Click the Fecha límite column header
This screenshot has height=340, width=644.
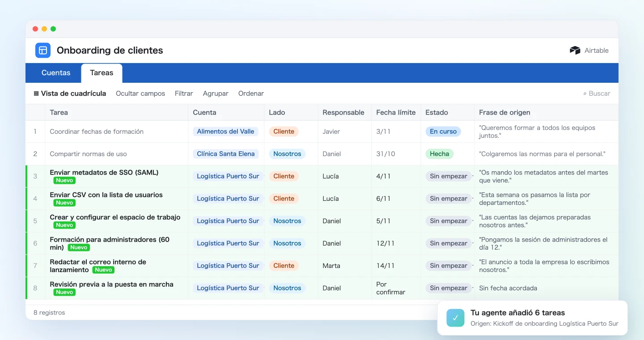tap(396, 112)
